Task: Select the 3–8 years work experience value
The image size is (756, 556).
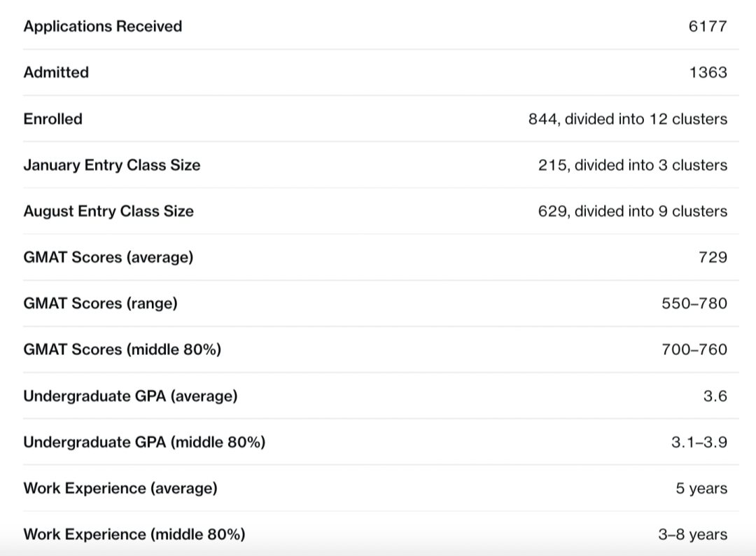Action: pyautogui.click(x=693, y=534)
